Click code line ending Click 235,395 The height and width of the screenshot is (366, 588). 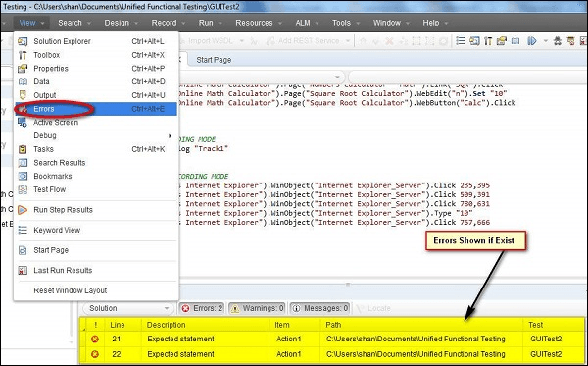tap(335, 185)
